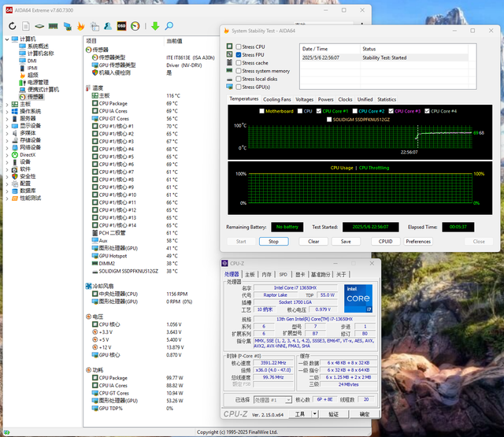Expand the 操作系统 tree node
This screenshot has width=504, height=437.
tap(7, 112)
